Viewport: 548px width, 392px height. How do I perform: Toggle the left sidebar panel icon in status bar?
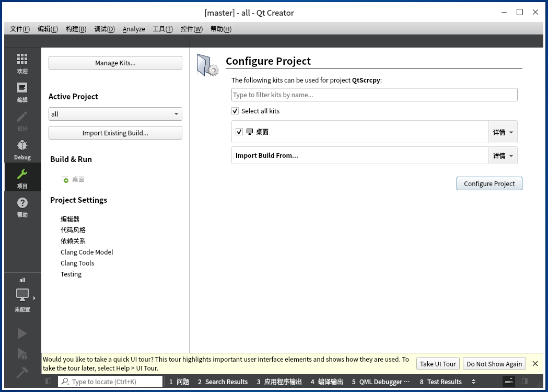(x=48, y=382)
